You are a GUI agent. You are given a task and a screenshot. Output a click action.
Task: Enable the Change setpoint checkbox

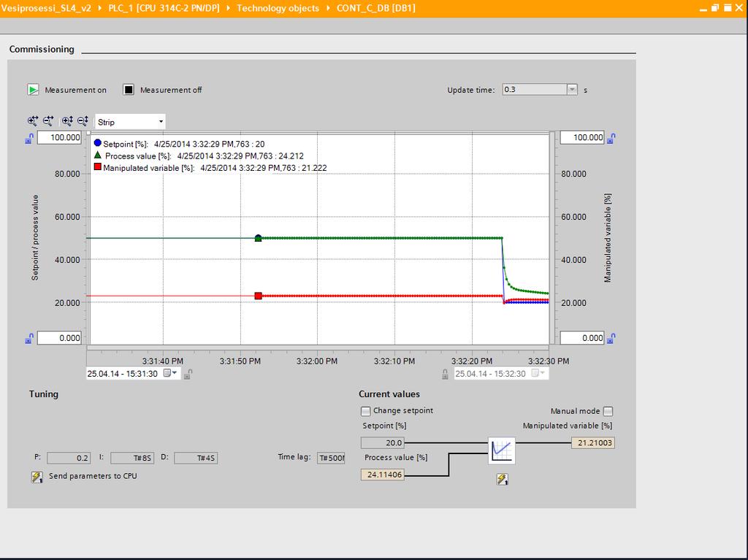tap(366, 411)
